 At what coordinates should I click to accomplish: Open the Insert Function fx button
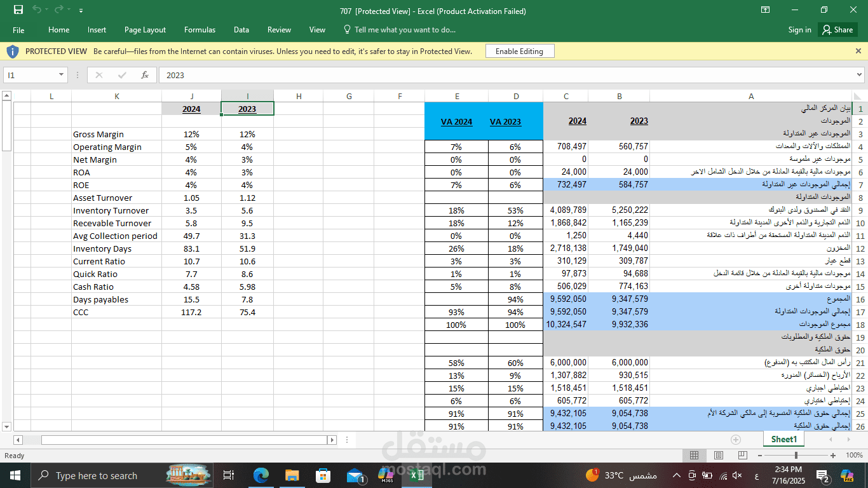pyautogui.click(x=145, y=75)
